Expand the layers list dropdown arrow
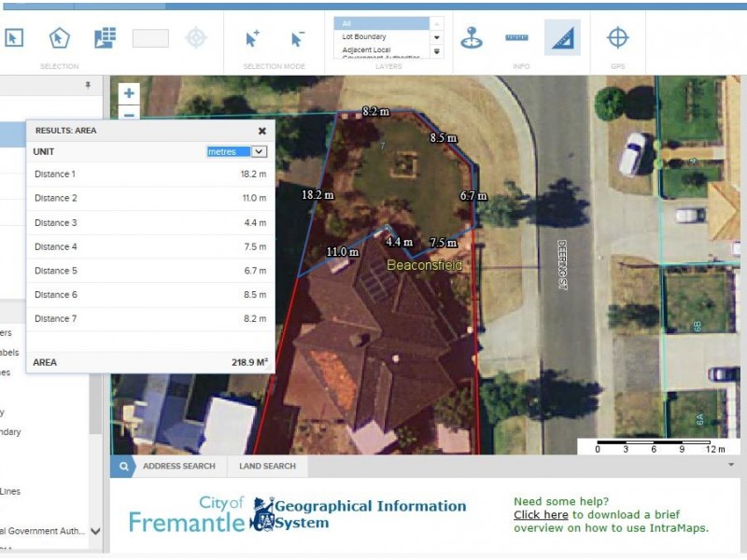The image size is (747, 560). 436,38
